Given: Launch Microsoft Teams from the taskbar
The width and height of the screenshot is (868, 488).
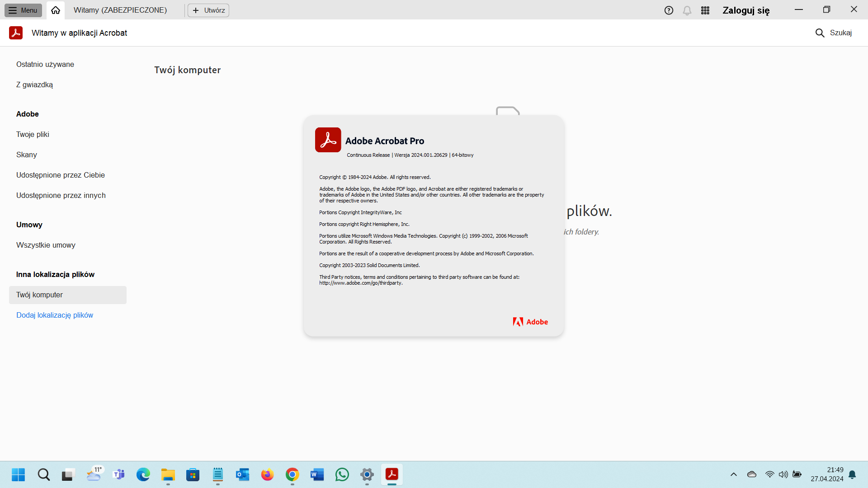Looking at the screenshot, I should click(119, 474).
